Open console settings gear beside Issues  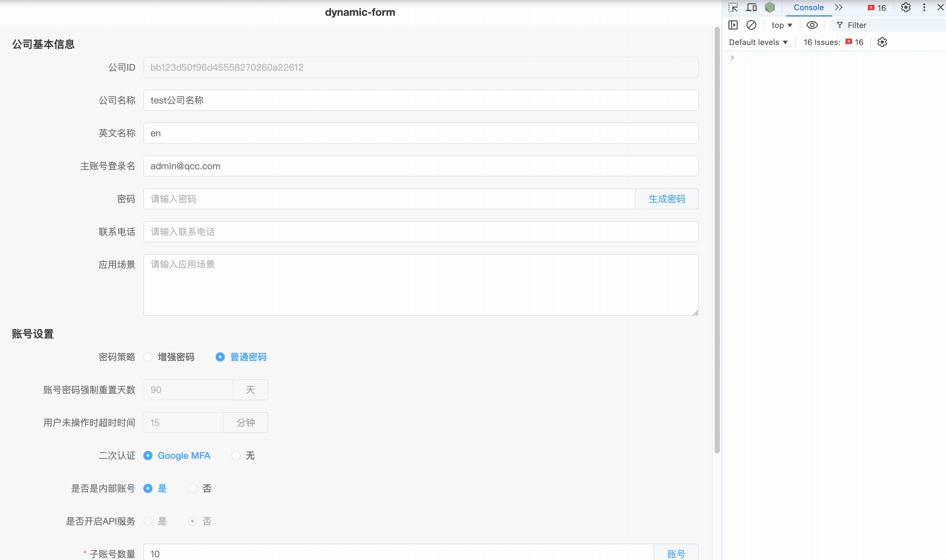pos(882,42)
